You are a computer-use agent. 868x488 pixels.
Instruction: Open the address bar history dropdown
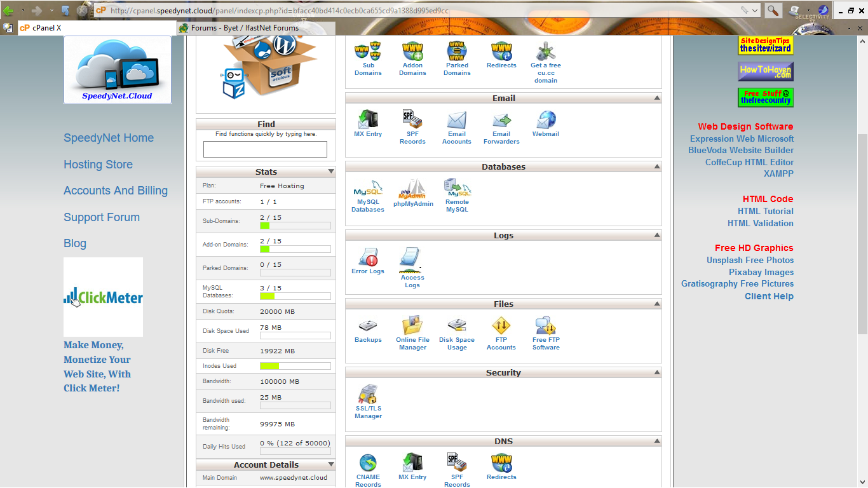point(754,10)
